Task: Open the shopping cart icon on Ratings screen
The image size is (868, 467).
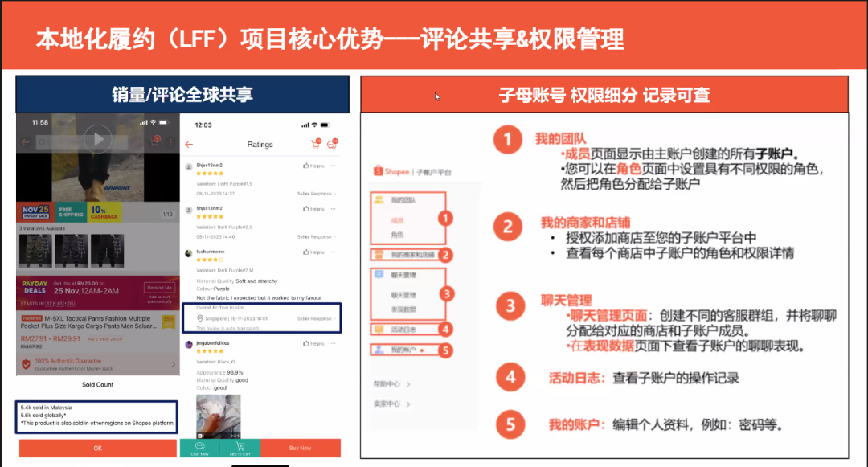Action: click(317, 145)
